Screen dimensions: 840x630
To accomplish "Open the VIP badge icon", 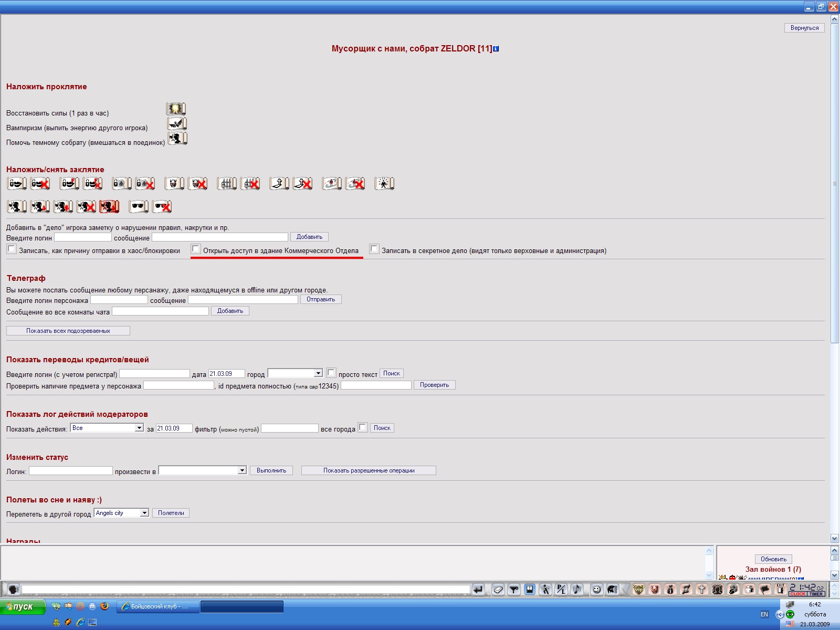I will point(638,590).
